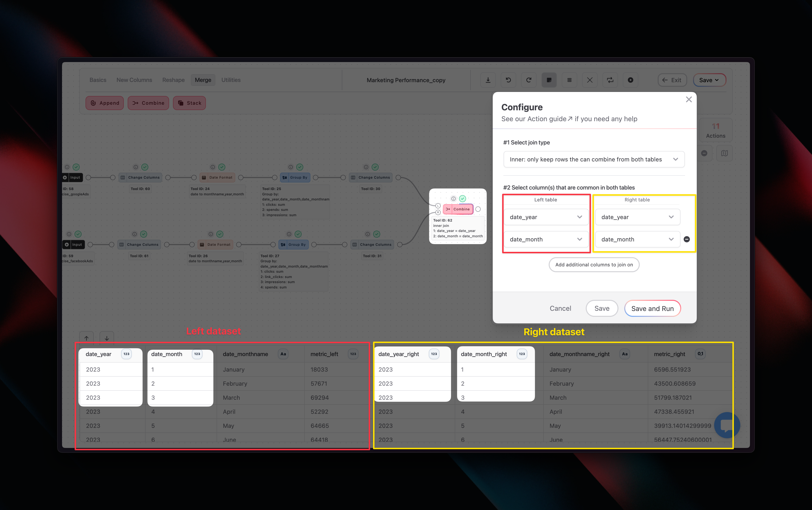
Task: Click the download icon in the top toolbar
Action: point(488,80)
